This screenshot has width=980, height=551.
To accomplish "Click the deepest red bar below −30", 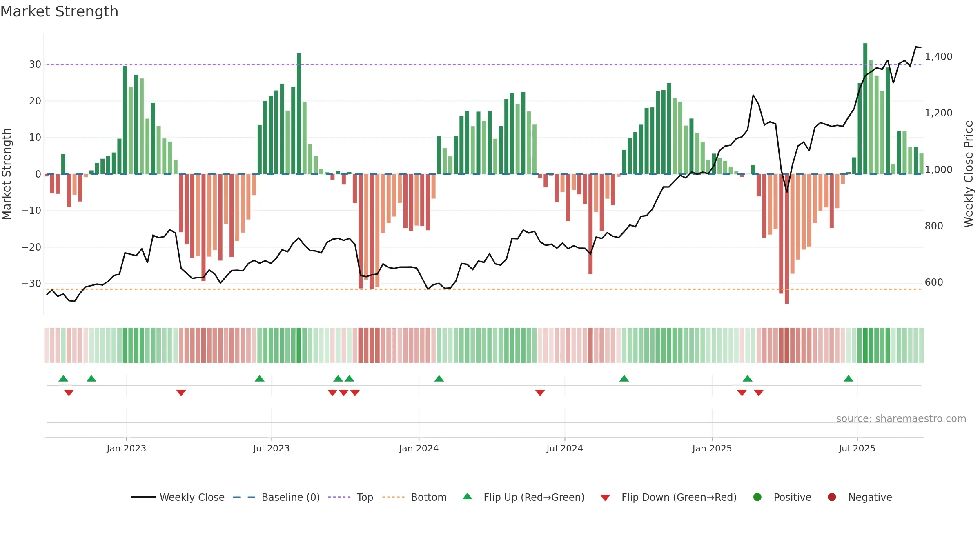I will (787, 239).
